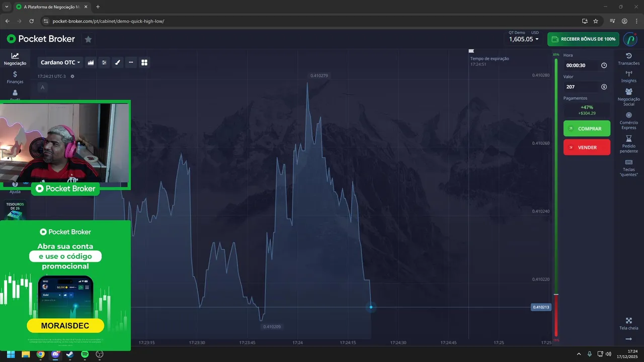Select the drawing brush tool

(117, 62)
